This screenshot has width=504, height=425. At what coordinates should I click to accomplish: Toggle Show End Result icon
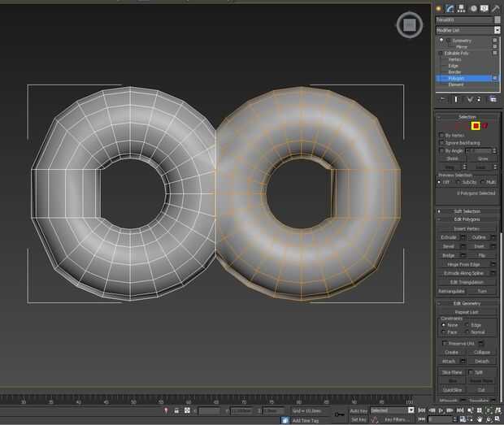click(x=455, y=98)
